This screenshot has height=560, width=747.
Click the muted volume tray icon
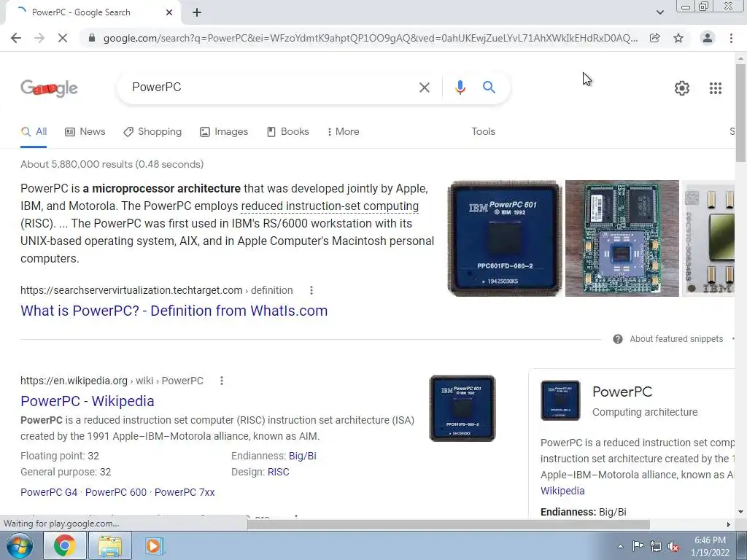[673, 546]
